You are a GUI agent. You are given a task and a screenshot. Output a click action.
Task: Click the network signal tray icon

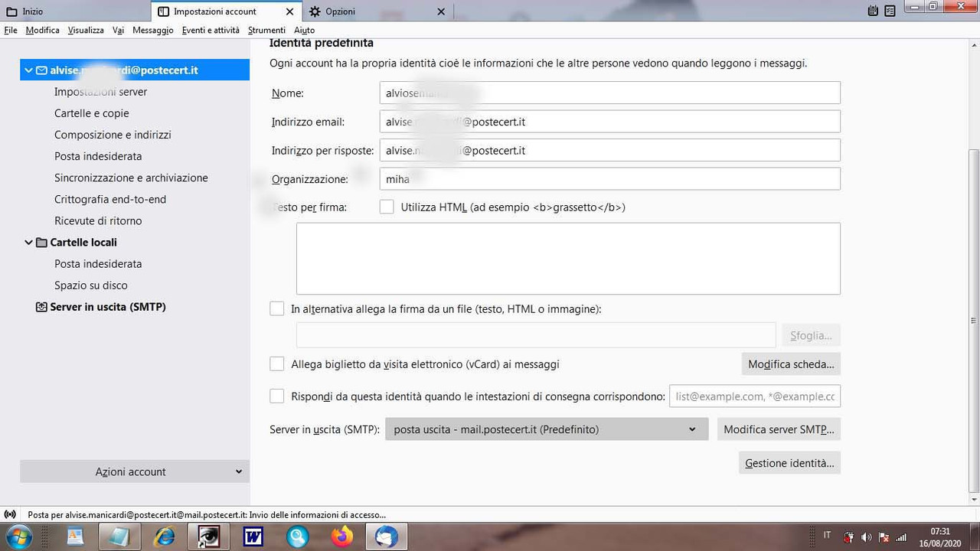click(x=901, y=537)
